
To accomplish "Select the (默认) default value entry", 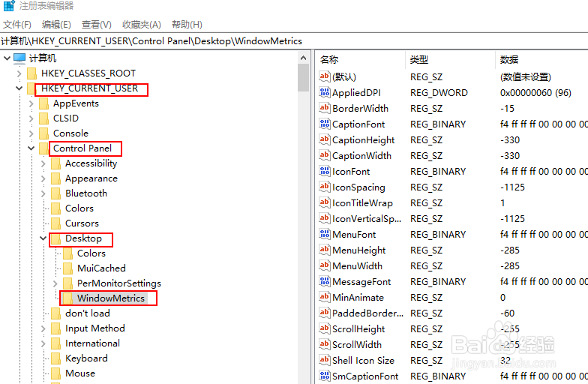I will point(343,76).
